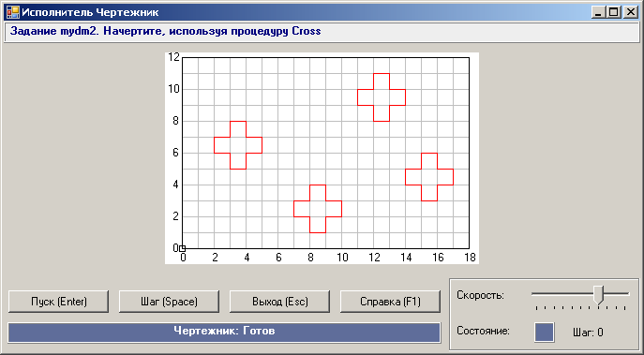Screen dimensions: 644x355
Task: Open help with Справка (F1)
Action: (390, 302)
